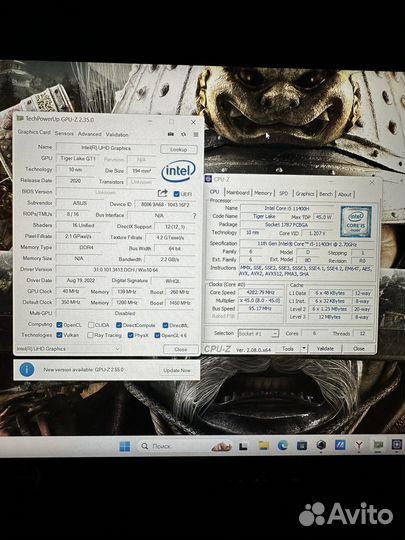Switch to the About tab in CPU-Z
The image size is (405, 540).
(345, 194)
